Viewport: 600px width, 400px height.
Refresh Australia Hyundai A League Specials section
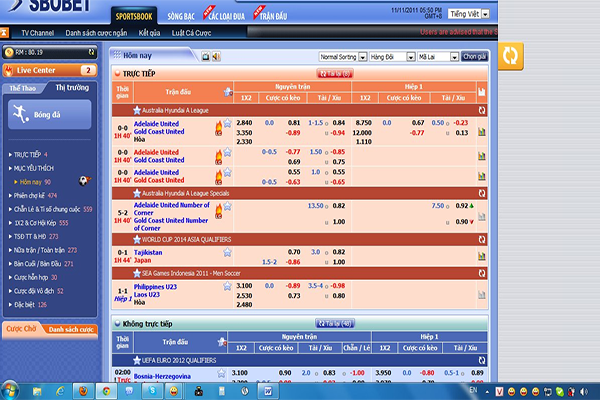482,193
